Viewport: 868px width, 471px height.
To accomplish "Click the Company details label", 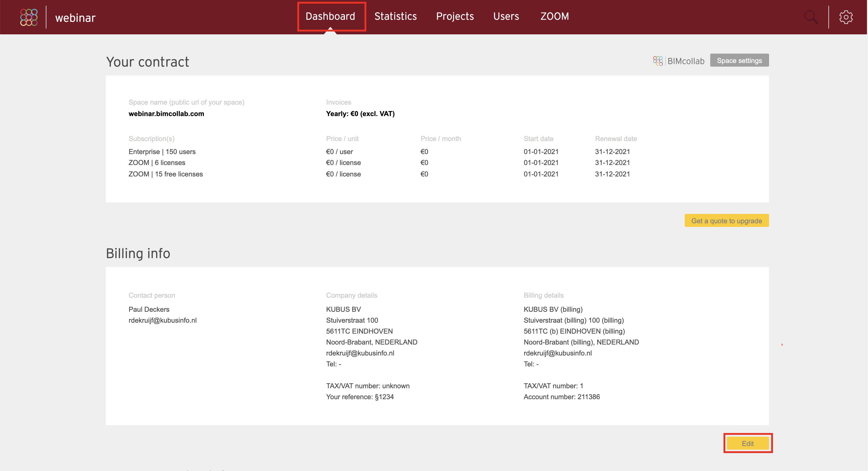I will 351,295.
